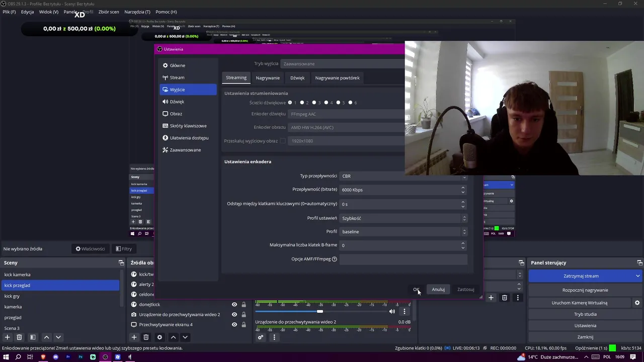Open audio channel options three-dots beside speaker

[404, 311]
